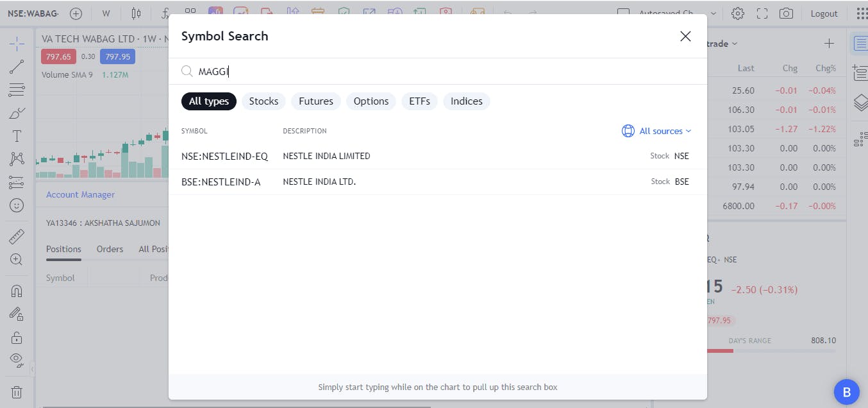Image resolution: width=868 pixels, height=408 pixels.
Task: Click the round B avatar button
Action: [846, 392]
